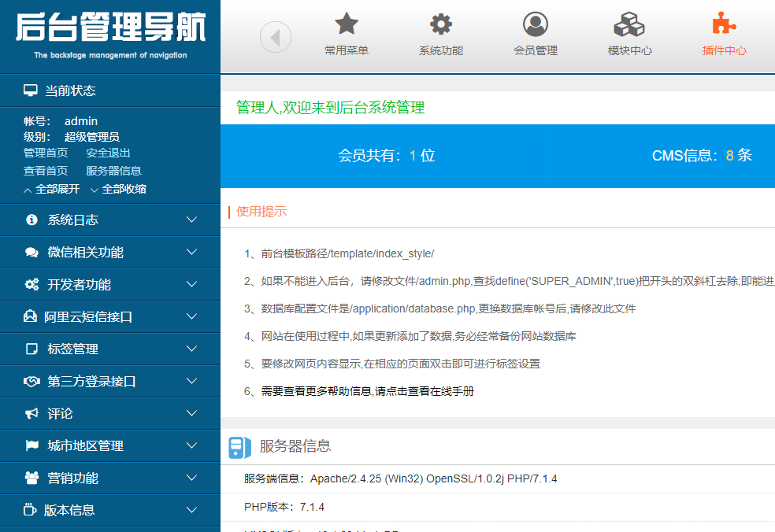This screenshot has height=532, width=775.
Task: Click the star icon for 常用菜单
Action: [347, 24]
